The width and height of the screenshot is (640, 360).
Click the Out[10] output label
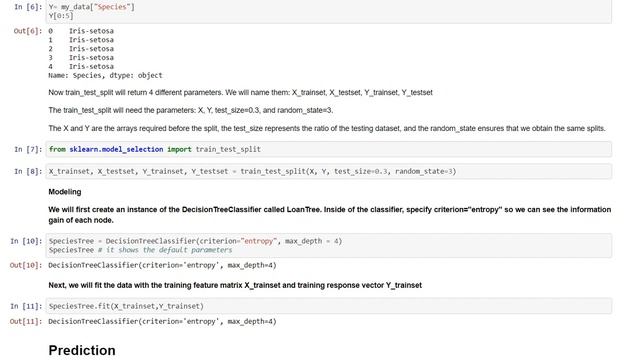click(26, 265)
